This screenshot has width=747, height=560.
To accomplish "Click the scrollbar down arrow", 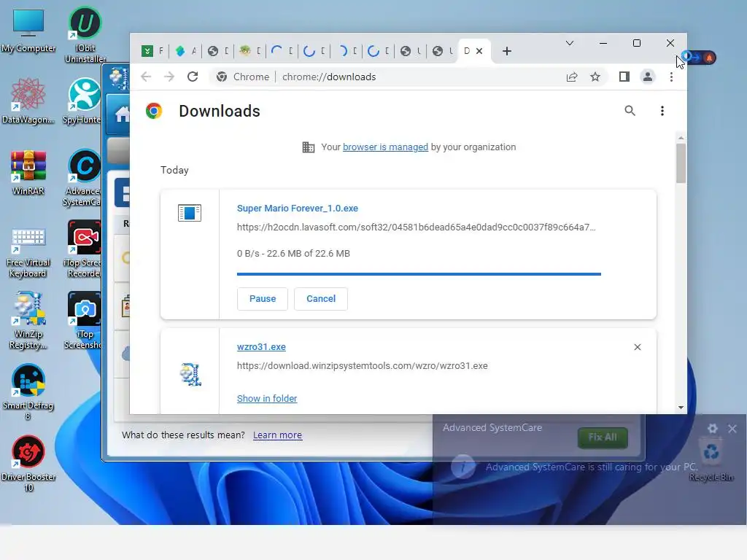I will pos(681,408).
